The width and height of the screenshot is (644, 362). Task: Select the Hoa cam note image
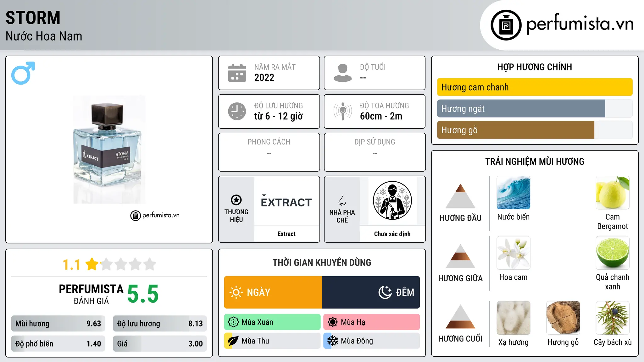tap(514, 253)
